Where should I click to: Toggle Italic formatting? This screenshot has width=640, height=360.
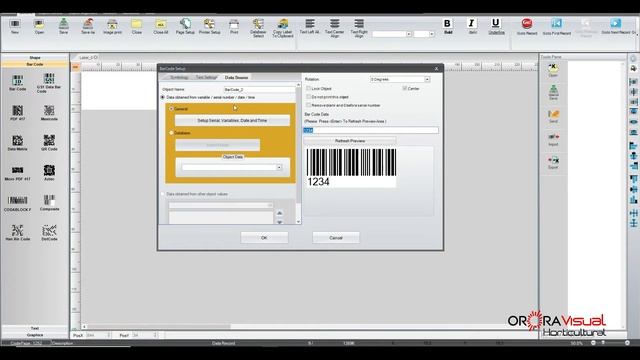[472, 26]
